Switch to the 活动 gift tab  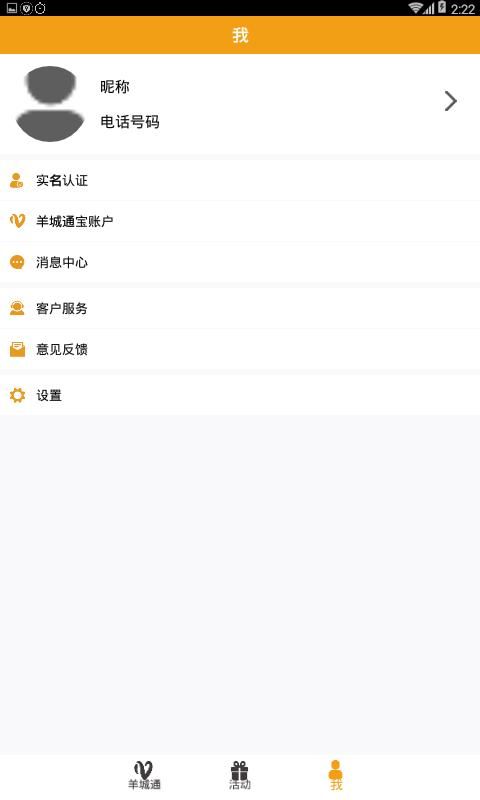click(240, 776)
